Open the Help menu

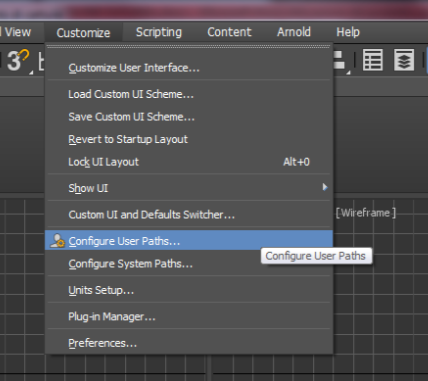348,32
